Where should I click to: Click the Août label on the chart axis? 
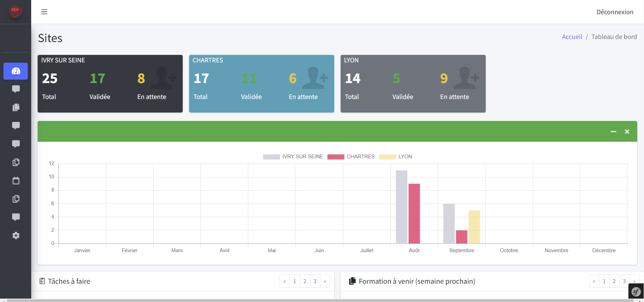[414, 250]
